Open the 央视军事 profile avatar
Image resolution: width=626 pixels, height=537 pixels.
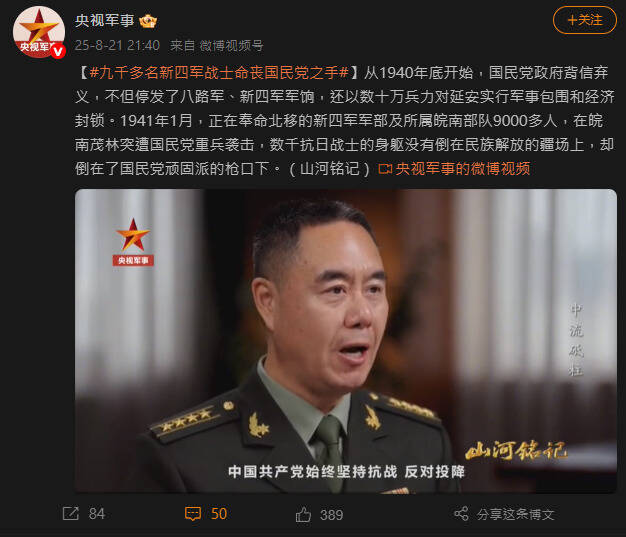pos(39,33)
